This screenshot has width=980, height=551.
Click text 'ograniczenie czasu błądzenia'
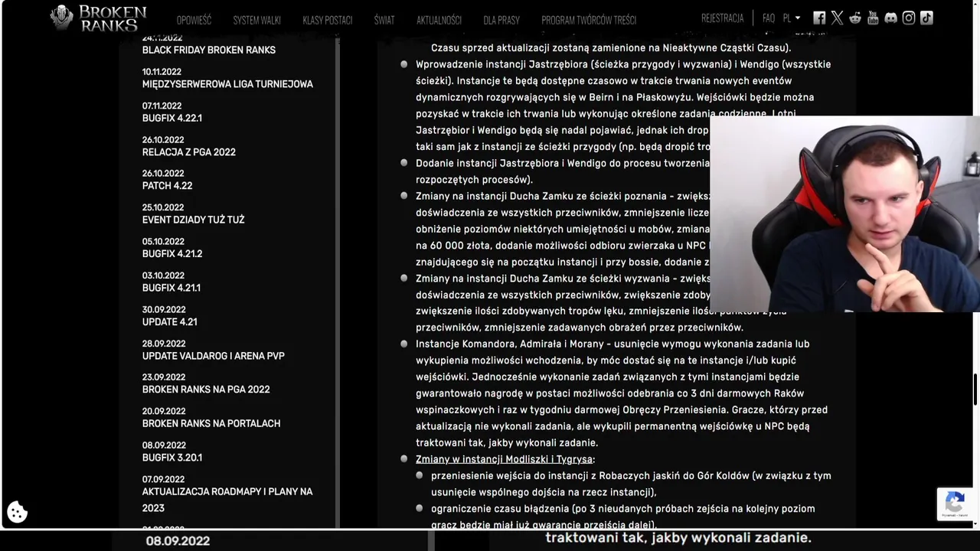click(499, 508)
